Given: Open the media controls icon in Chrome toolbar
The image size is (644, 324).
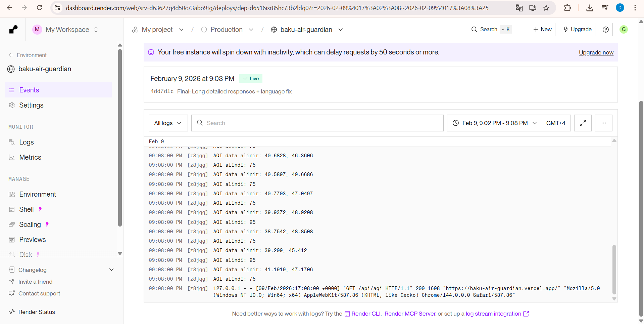Looking at the screenshot, I should coord(605,8).
